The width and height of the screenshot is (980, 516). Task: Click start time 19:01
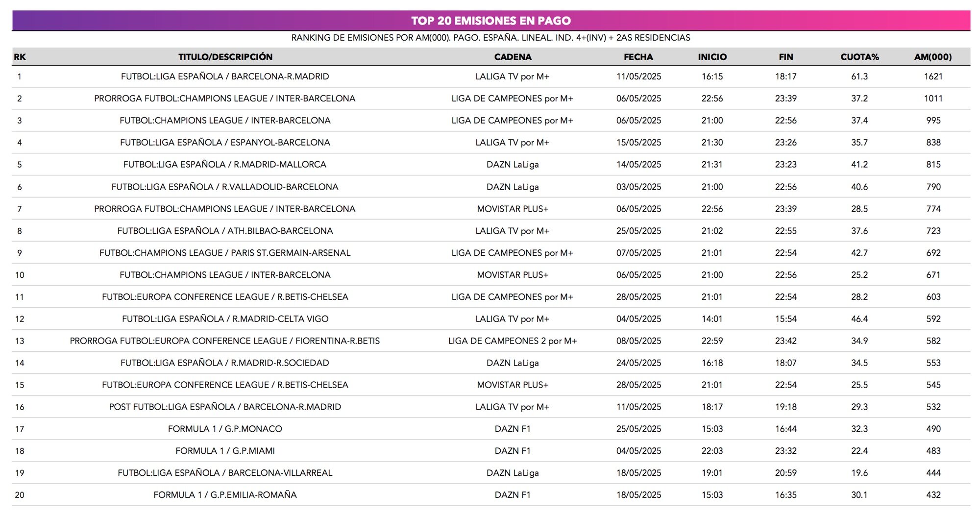[712, 473]
